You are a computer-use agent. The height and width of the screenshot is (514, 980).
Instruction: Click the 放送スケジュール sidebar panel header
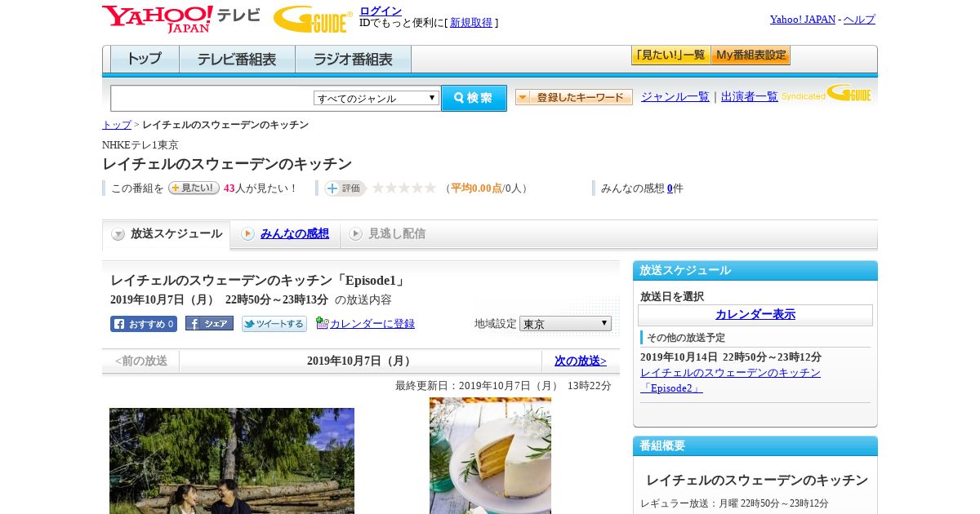pos(755,271)
